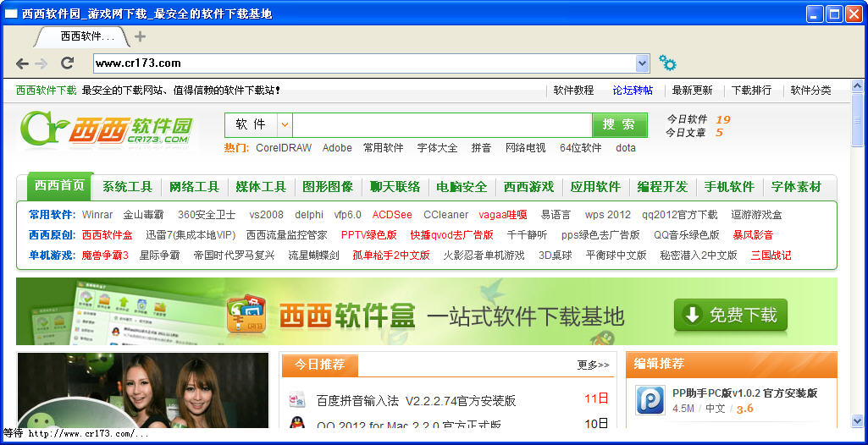Viewport: 868px width, 445px height.
Task: Open a new tab with plus icon
Action: point(140,36)
